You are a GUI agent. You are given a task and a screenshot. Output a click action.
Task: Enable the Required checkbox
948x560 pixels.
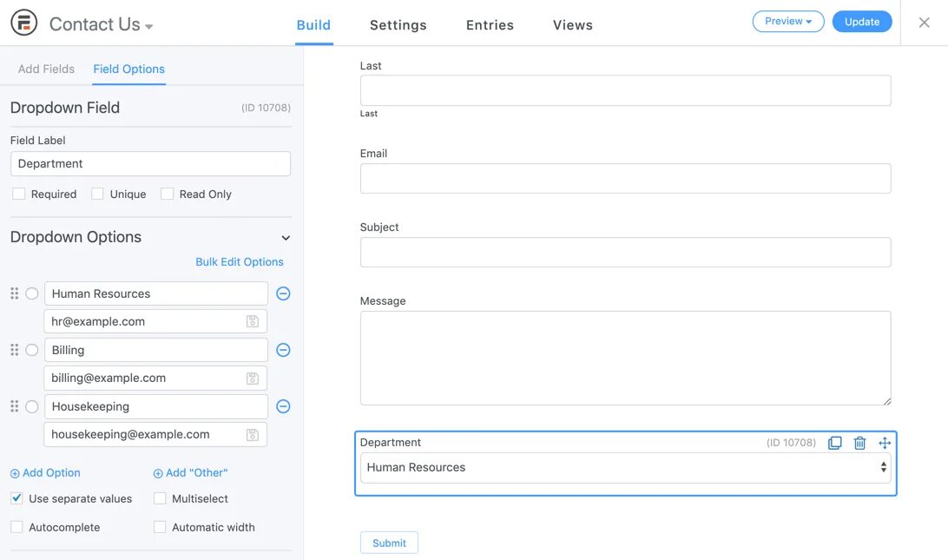pyautogui.click(x=18, y=194)
